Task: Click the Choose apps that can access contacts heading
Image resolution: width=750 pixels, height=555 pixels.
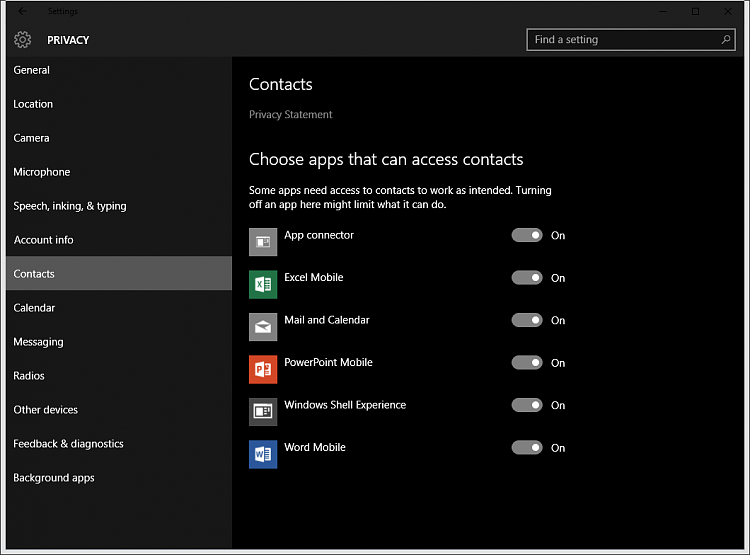Action: click(386, 159)
